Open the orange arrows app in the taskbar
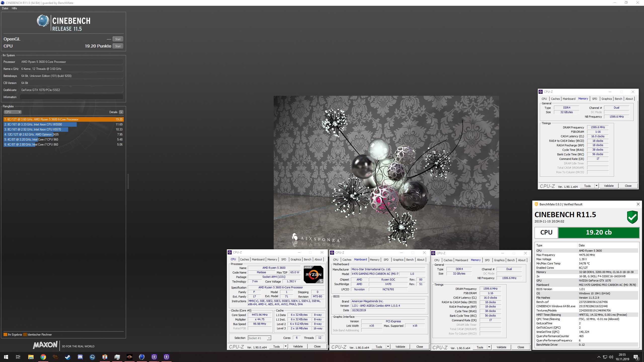This screenshot has width=644, height=362. (x=55, y=357)
